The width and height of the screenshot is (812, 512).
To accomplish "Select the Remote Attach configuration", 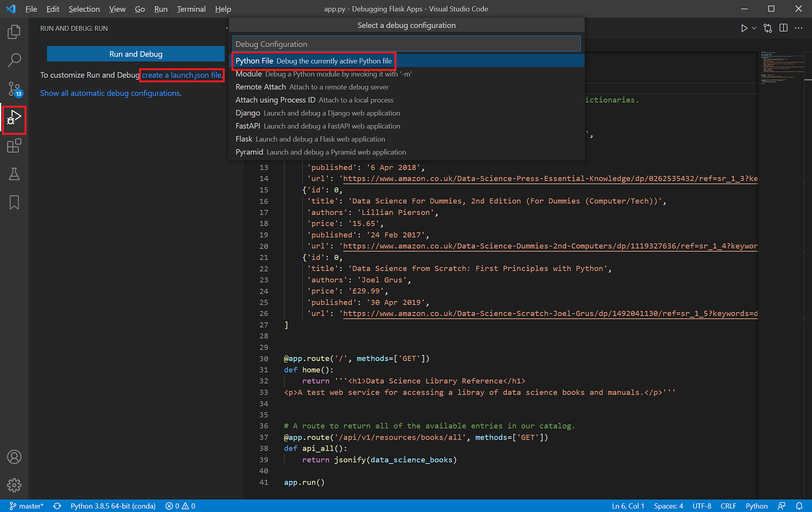I will click(406, 87).
